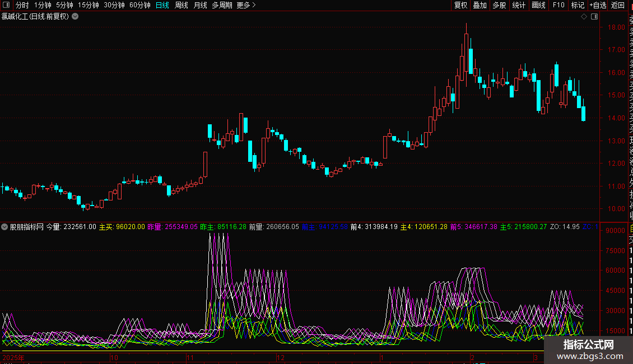Screen dimensions: 633x364
Task: Click the 返回 back button
Action: pyautogui.click(x=618, y=5)
